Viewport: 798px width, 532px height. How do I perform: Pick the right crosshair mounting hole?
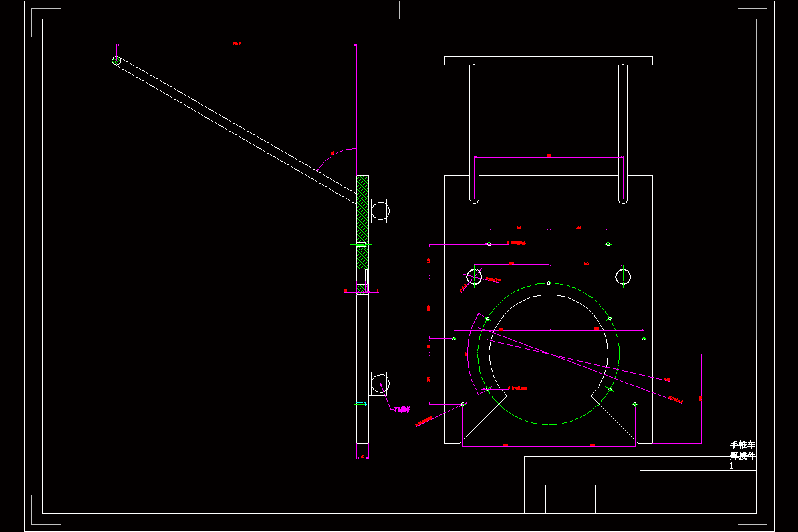pos(623,276)
